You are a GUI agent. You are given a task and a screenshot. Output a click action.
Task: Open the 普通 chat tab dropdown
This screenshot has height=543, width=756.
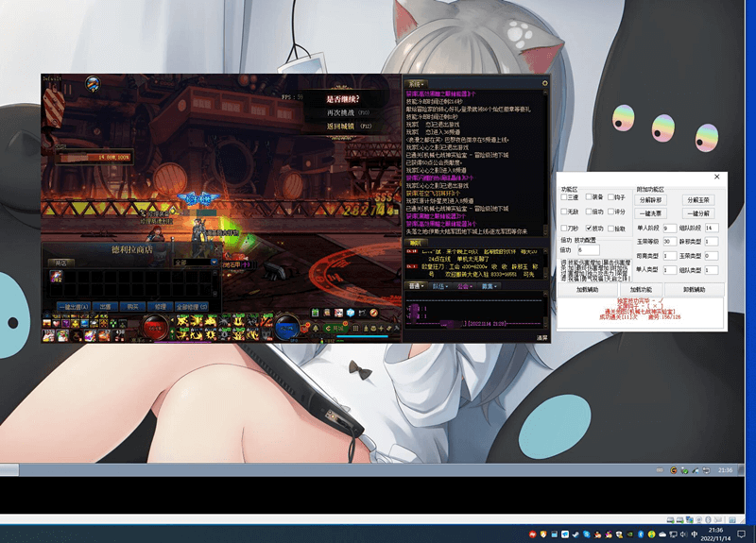(x=416, y=286)
